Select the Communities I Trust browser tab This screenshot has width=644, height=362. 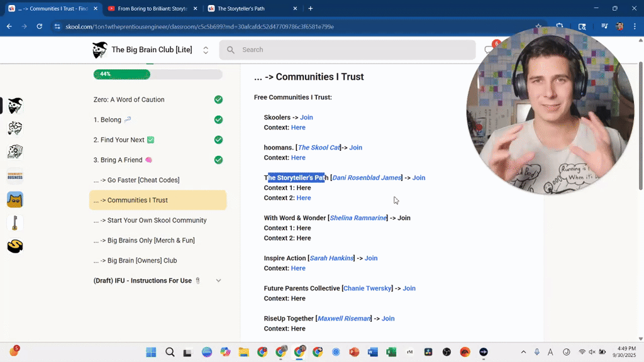tap(53, 8)
